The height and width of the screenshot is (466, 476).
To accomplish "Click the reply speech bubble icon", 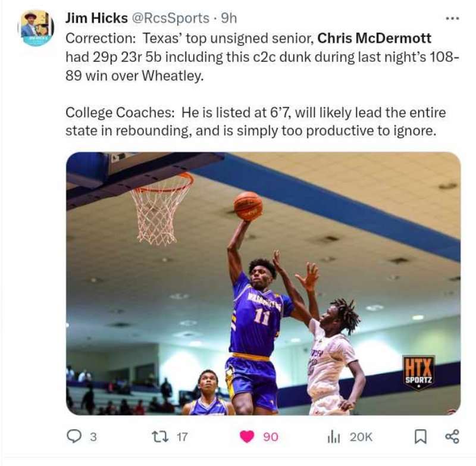I will [x=74, y=437].
